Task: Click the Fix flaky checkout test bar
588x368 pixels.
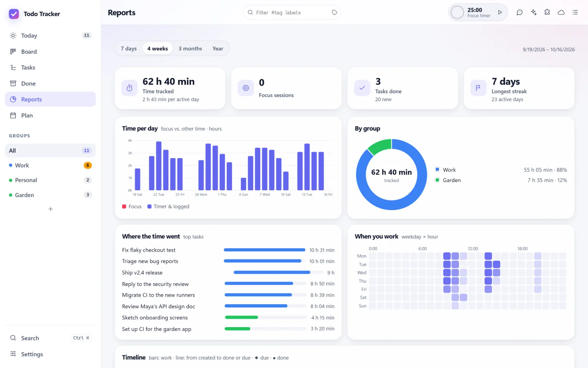Action: click(265, 250)
